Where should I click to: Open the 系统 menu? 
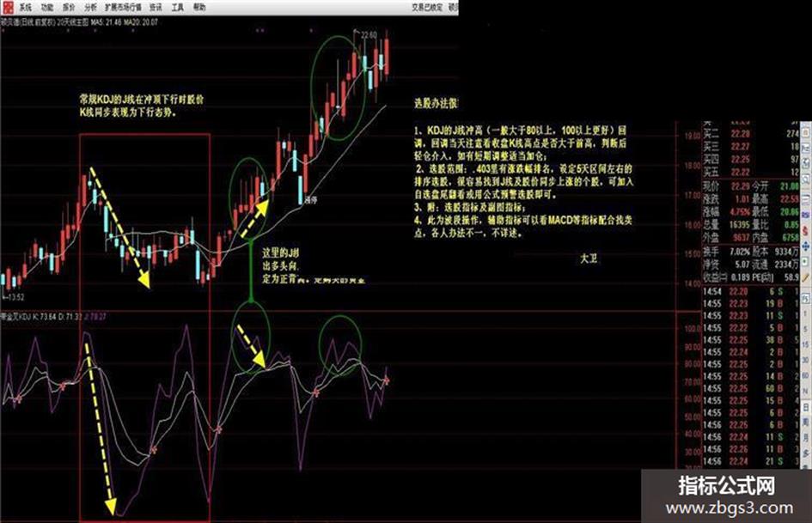26,7
